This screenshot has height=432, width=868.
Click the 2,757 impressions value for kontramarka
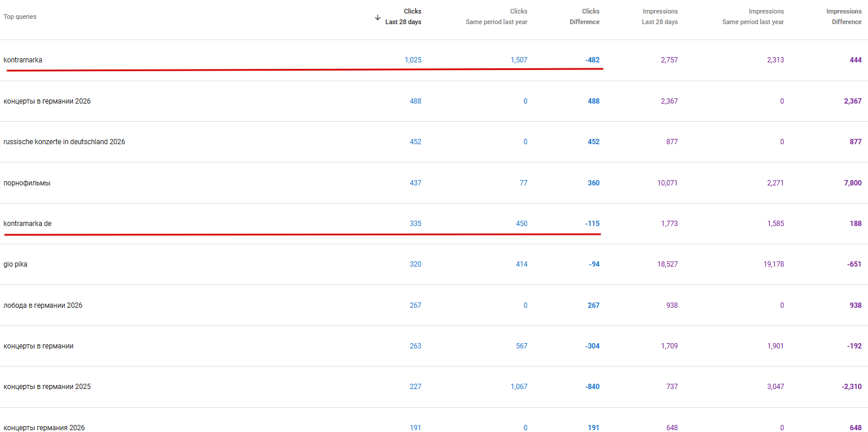pyautogui.click(x=669, y=60)
